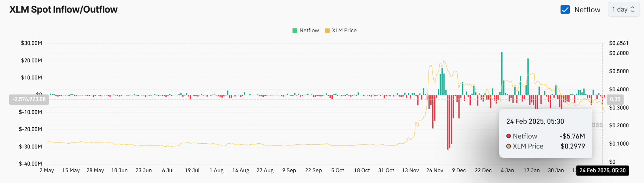The width and height of the screenshot is (644, 183).
Task: Select the tall green bar near 17 Jan
Action: (528, 76)
